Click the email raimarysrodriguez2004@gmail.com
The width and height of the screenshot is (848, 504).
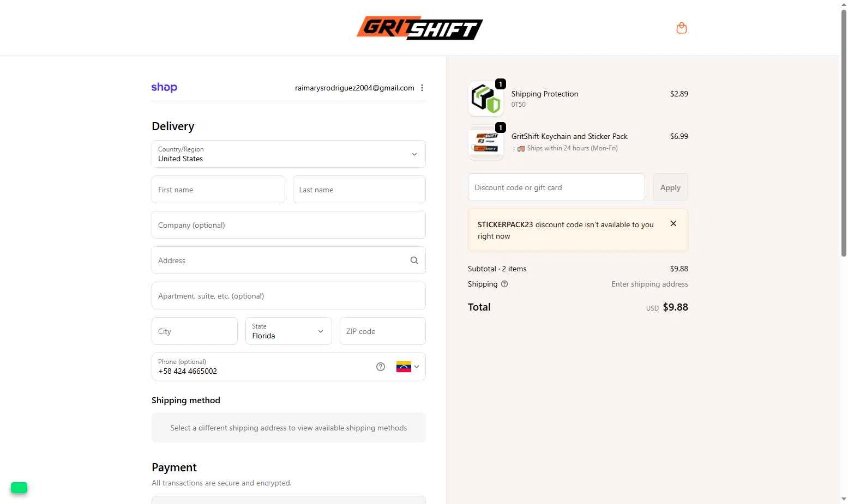[354, 88]
